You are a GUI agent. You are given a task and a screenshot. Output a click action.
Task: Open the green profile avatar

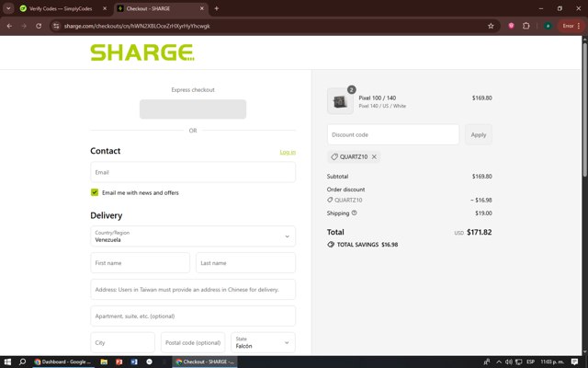[548, 26]
